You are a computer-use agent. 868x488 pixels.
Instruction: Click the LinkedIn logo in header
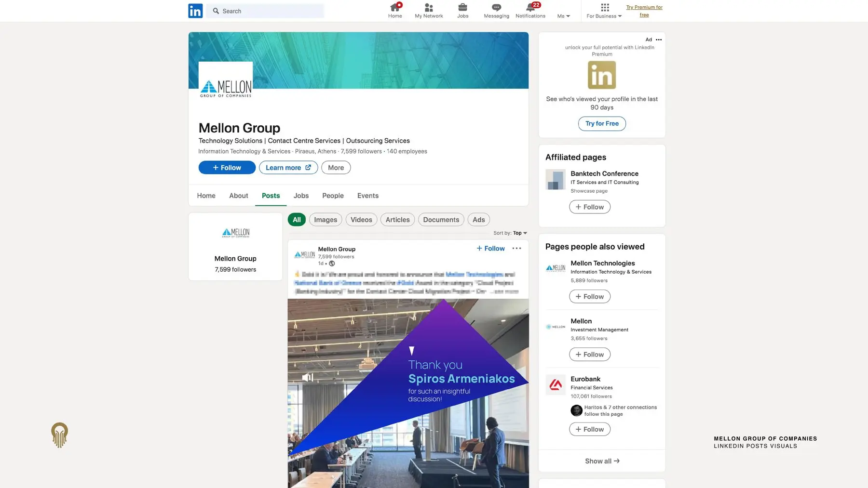point(195,11)
